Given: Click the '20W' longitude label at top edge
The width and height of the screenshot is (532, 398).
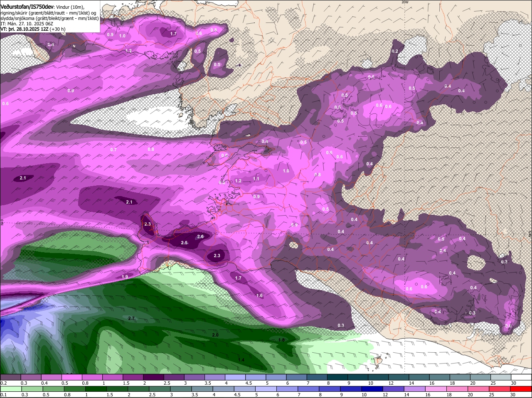Looking at the screenshot, I should pyautogui.click(x=405, y=2).
